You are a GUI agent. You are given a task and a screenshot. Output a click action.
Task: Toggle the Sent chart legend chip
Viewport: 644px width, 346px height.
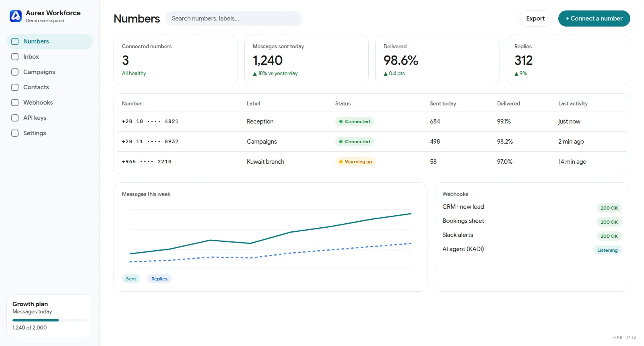tap(131, 279)
